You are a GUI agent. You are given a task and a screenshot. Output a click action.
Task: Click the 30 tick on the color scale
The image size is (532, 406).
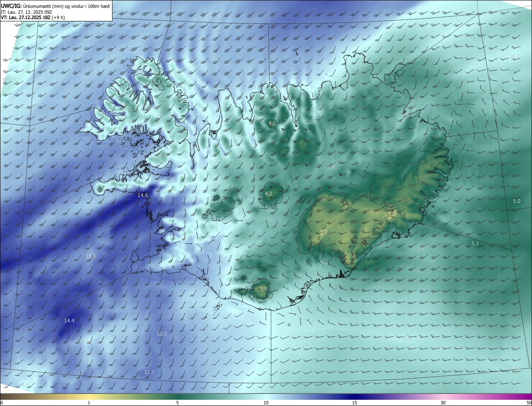pos(443,403)
